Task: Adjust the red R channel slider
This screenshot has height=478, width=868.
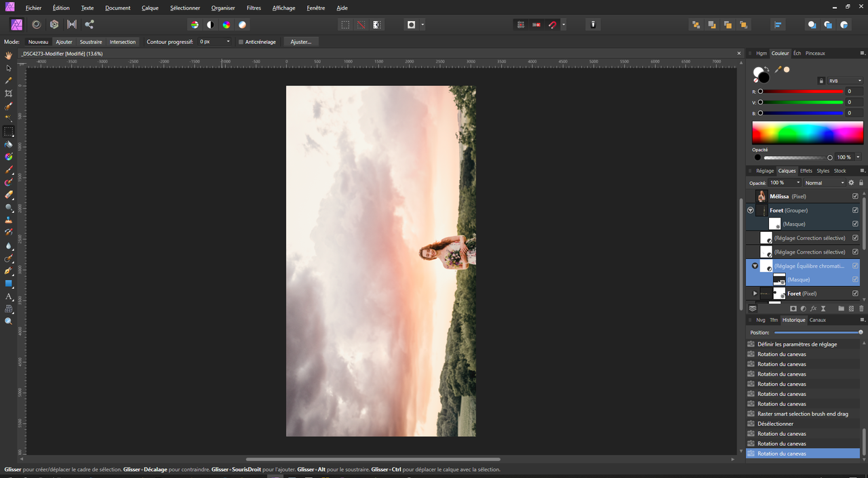Action: [x=802, y=92]
